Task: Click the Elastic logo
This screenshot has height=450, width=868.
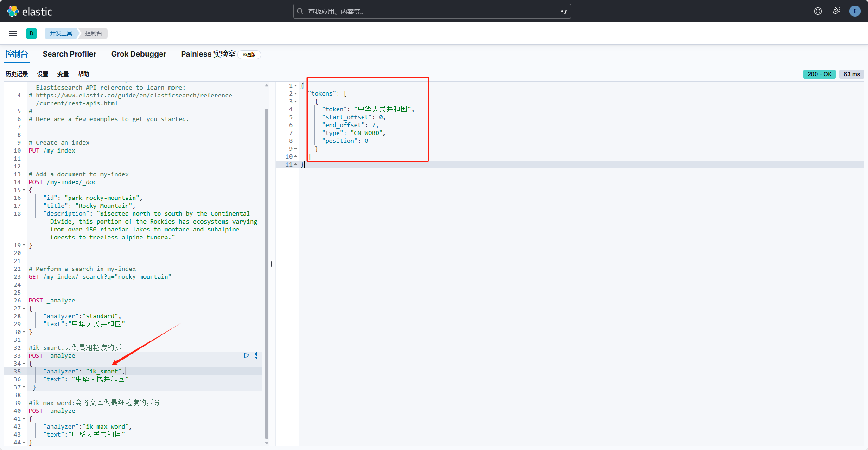Action: pos(30,11)
